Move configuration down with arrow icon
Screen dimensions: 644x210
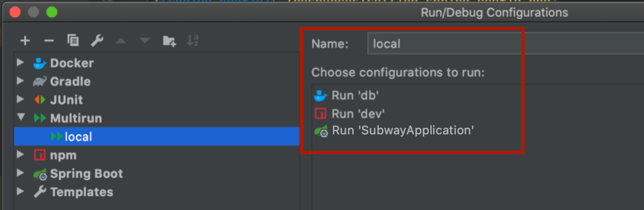pos(145,41)
